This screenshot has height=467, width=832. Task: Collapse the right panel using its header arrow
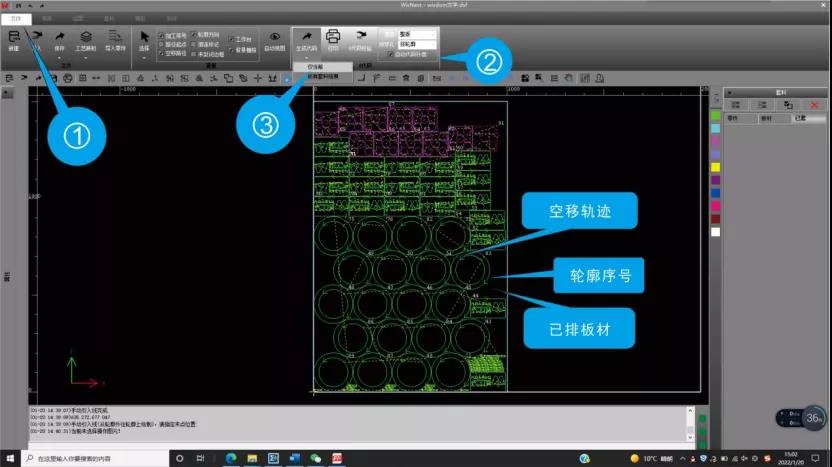click(x=730, y=92)
